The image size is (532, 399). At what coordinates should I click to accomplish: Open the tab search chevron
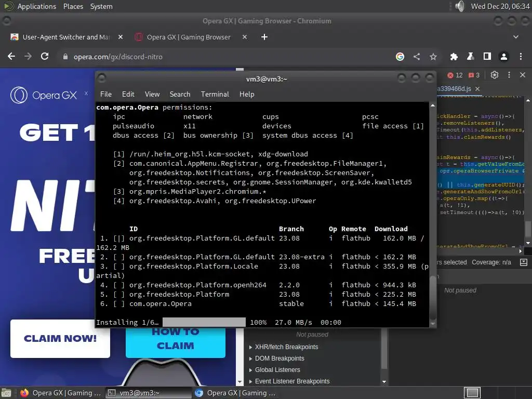click(516, 37)
